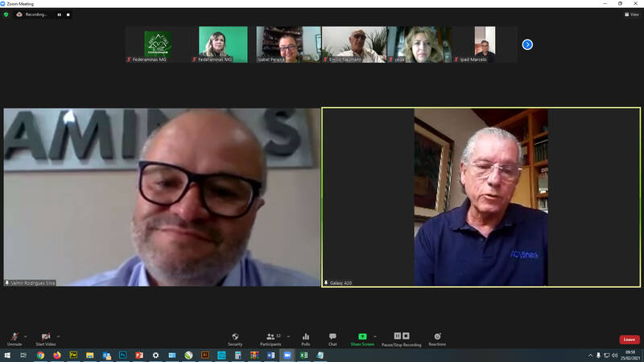The image size is (644, 362).
Task: Open the View layout menu
Action: (x=632, y=14)
